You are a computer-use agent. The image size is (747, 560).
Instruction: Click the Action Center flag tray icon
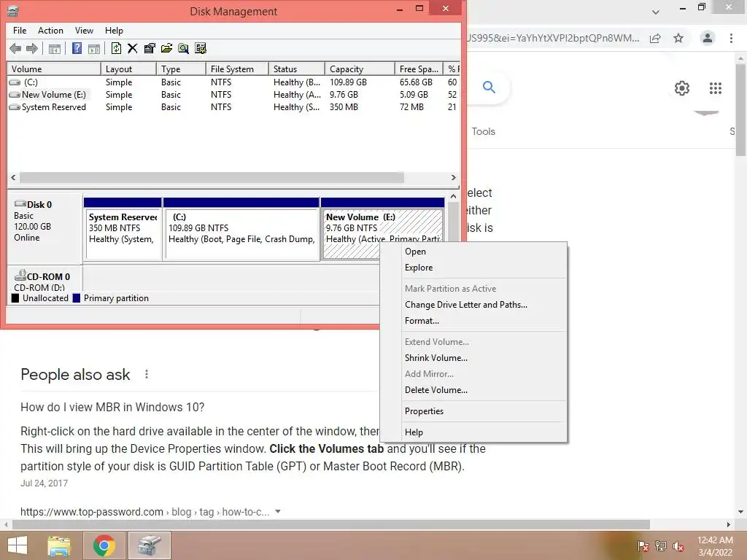643,545
